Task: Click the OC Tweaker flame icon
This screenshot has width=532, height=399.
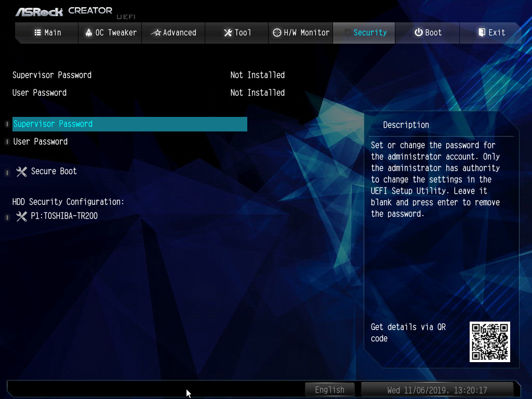Action: coord(88,32)
